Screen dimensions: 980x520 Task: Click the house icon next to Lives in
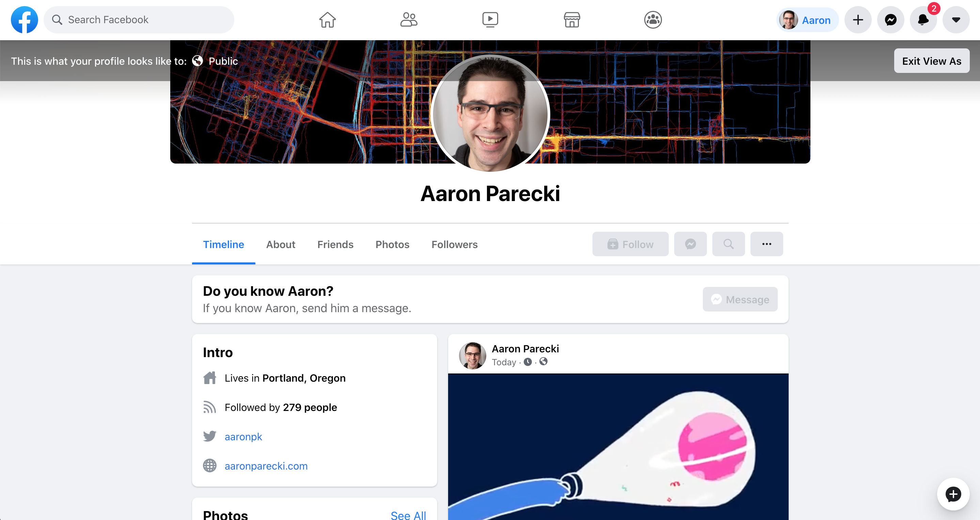210,378
